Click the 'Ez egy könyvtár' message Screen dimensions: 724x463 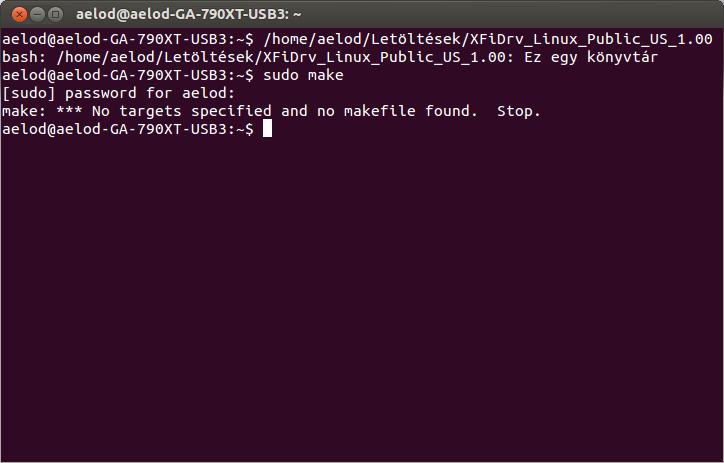pos(591,57)
